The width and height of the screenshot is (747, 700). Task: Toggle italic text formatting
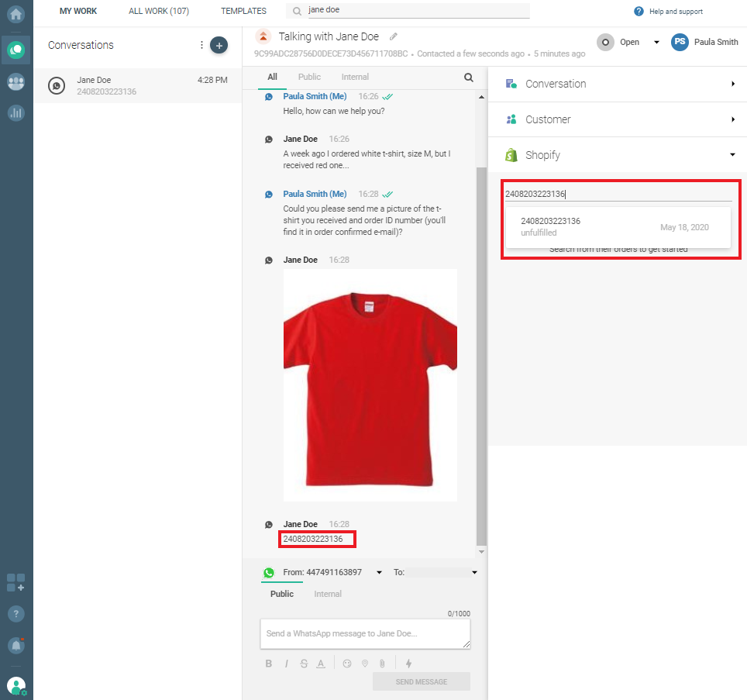(286, 664)
